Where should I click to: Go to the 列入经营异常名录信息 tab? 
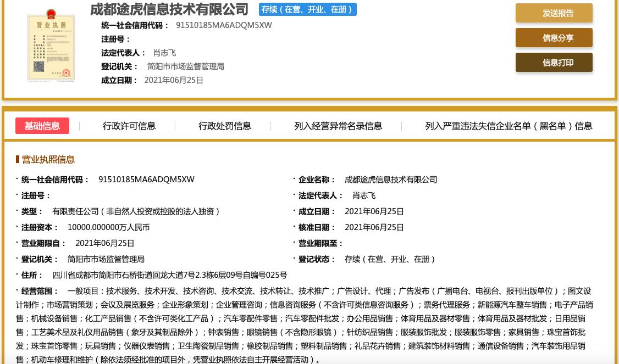(338, 126)
